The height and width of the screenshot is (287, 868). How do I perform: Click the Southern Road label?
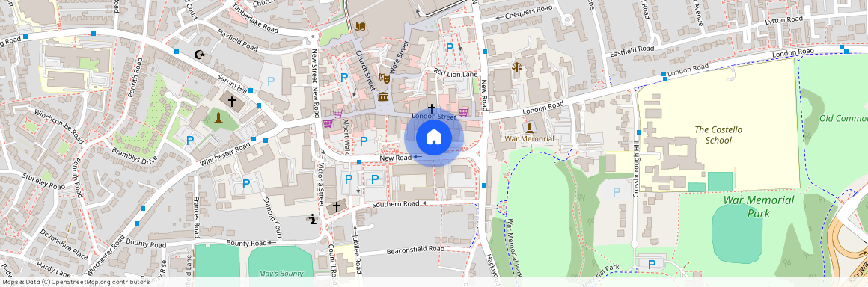pyautogui.click(x=396, y=204)
